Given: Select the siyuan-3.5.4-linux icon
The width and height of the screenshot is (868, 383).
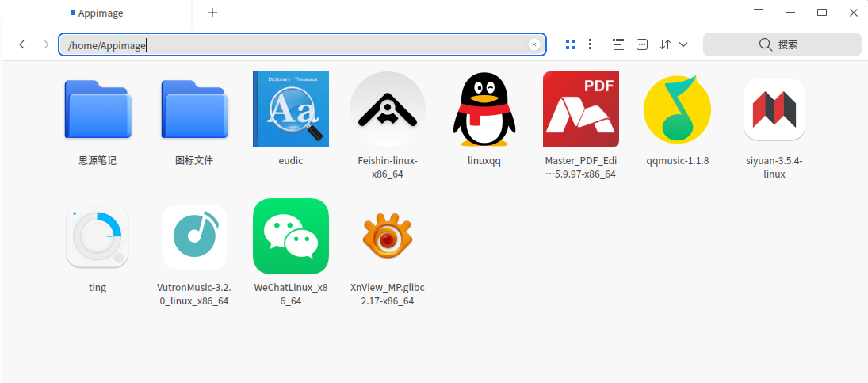Looking at the screenshot, I should tap(774, 109).
